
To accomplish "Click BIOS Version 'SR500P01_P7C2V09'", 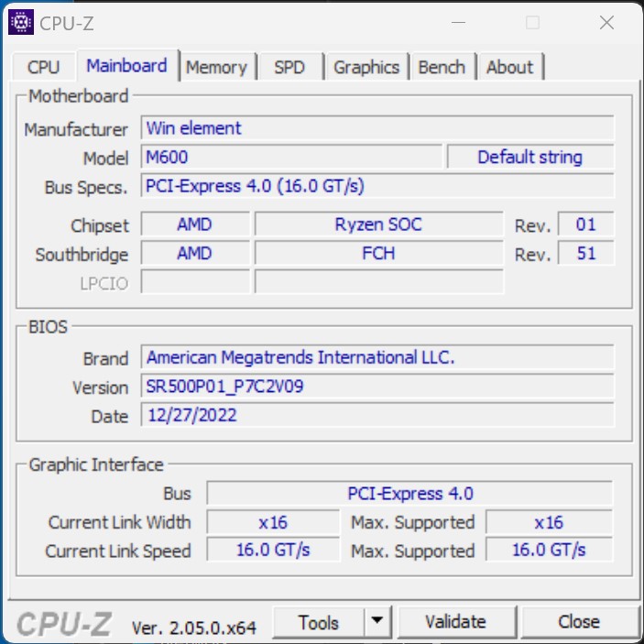I will [377, 386].
